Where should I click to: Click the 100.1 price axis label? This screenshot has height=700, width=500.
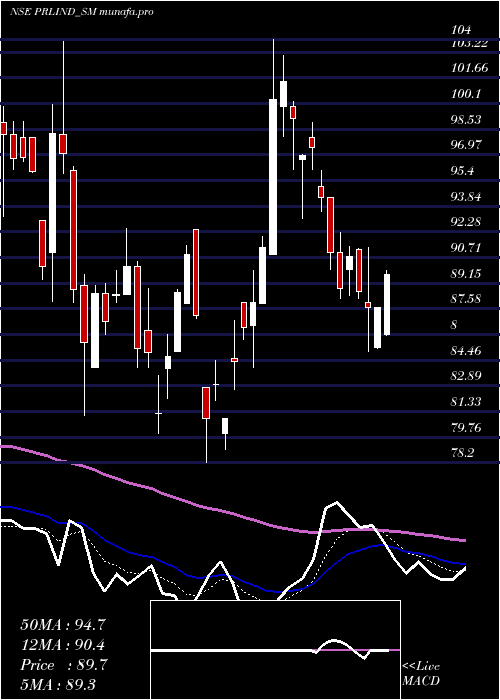466,94
